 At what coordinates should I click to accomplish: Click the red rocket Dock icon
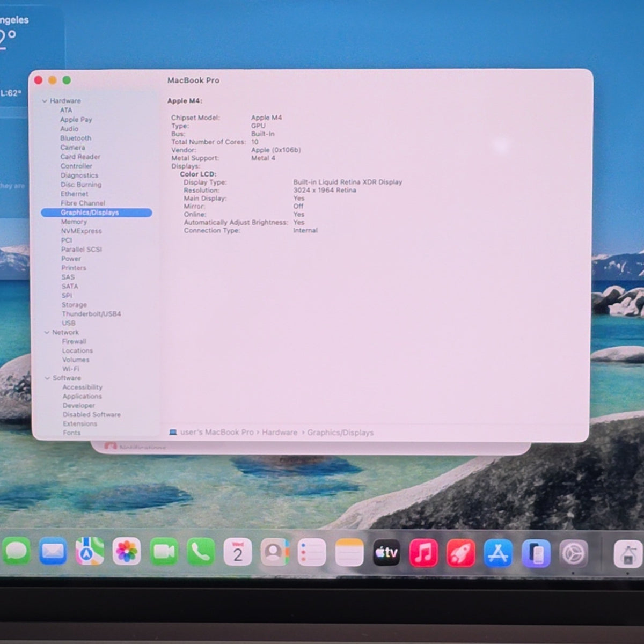click(460, 553)
